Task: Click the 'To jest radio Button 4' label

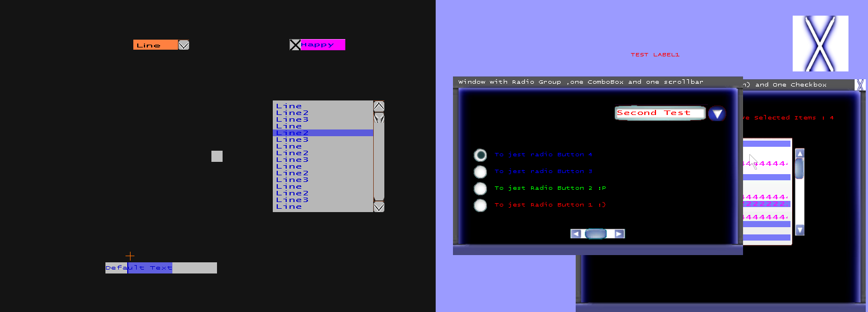Action: [x=543, y=155]
